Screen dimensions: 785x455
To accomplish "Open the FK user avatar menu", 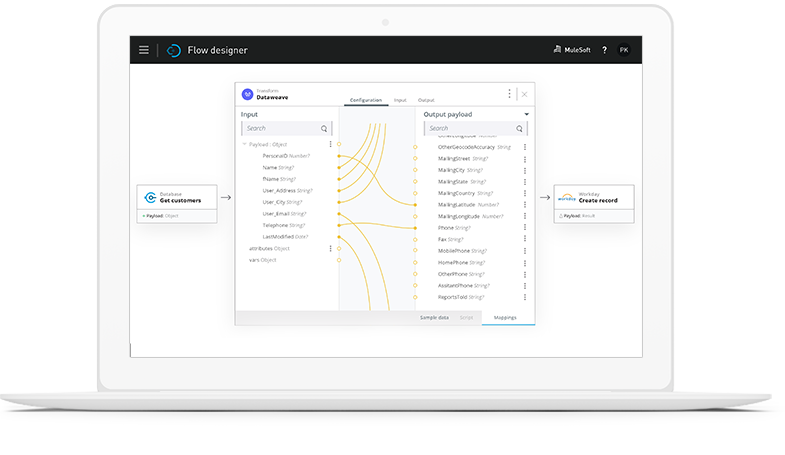I will click(x=624, y=50).
